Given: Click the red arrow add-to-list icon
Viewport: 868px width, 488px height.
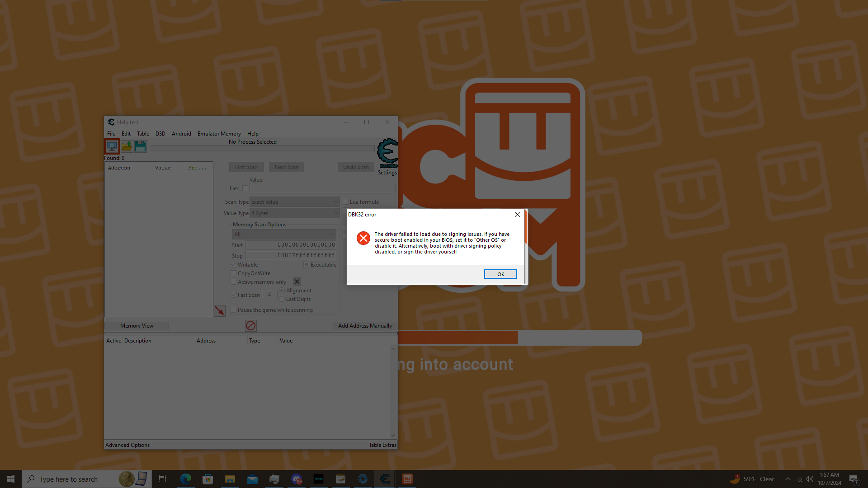Looking at the screenshot, I should [x=219, y=311].
